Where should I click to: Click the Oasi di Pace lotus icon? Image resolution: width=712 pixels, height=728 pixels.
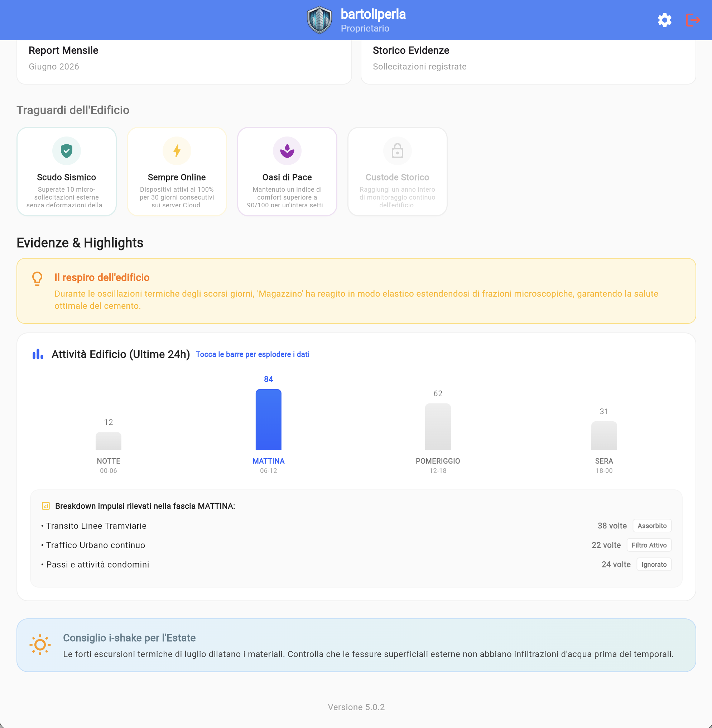coord(287,151)
